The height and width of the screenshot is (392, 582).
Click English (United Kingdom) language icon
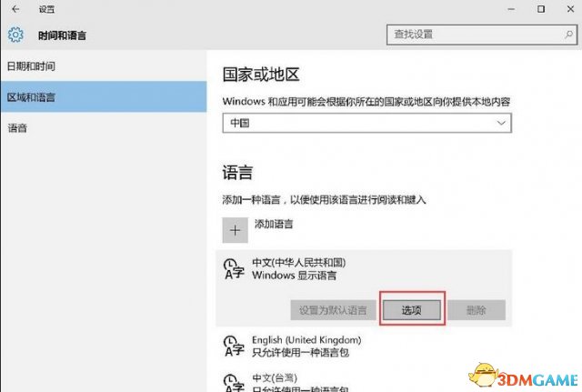pos(234,346)
